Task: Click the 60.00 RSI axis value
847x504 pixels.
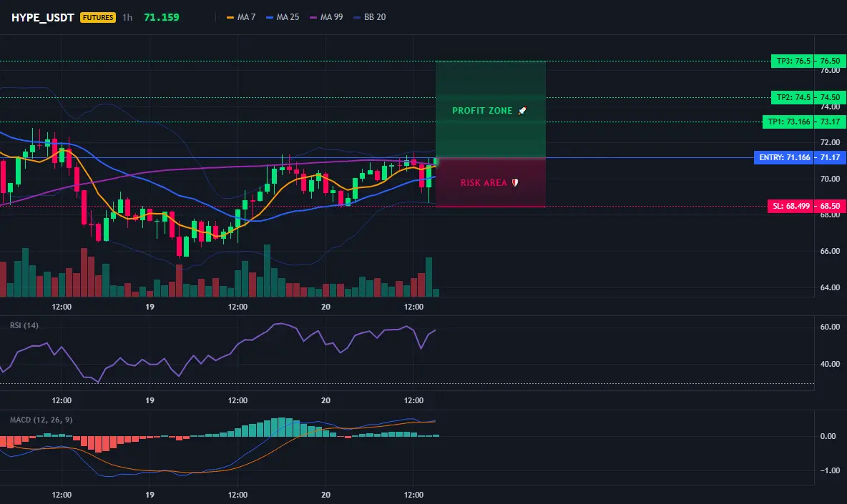Action: coord(831,327)
